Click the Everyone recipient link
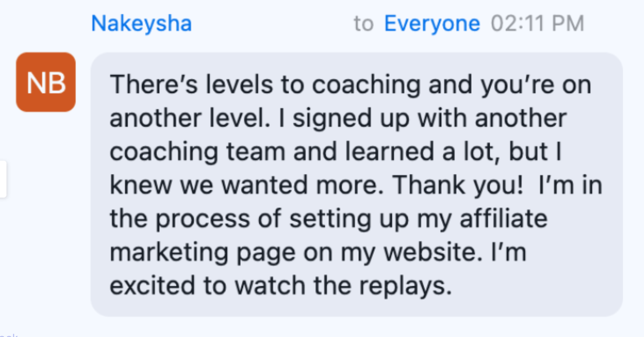This screenshot has width=644, height=337. tap(432, 24)
